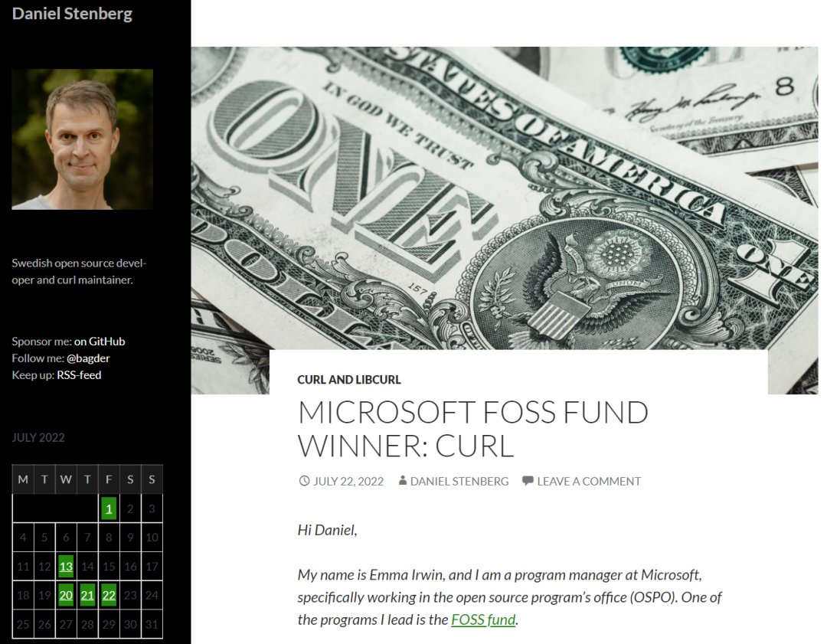Image resolution: width=827 pixels, height=644 pixels.
Task: Select July 13 in the calendar
Action: click(x=66, y=567)
